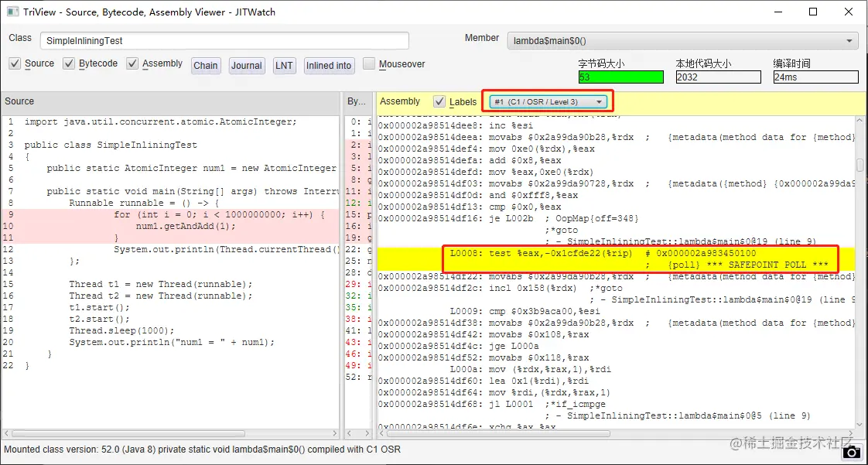Image resolution: width=868 pixels, height=465 pixels.
Task: Click the JITWatch app icon in title bar
Action: 12,12
